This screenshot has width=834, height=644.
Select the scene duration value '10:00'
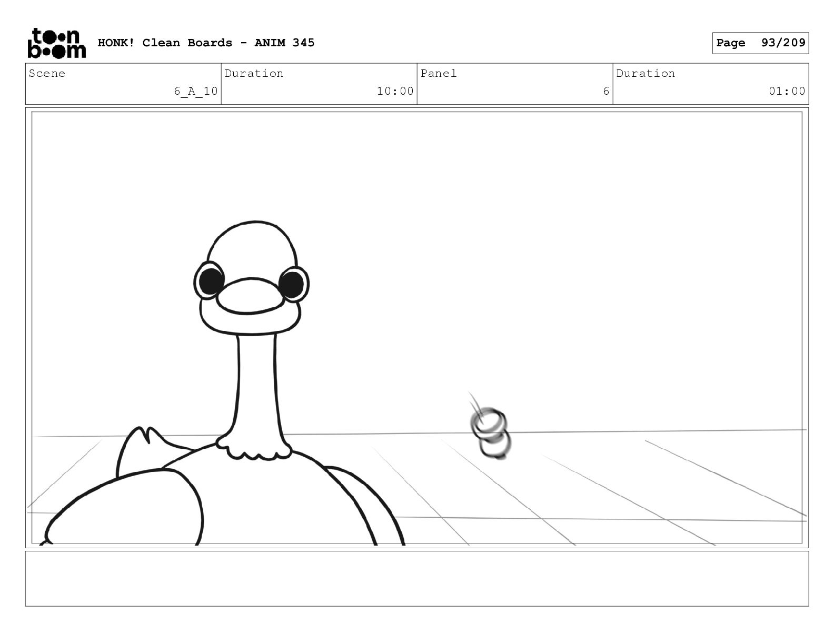pos(395,91)
